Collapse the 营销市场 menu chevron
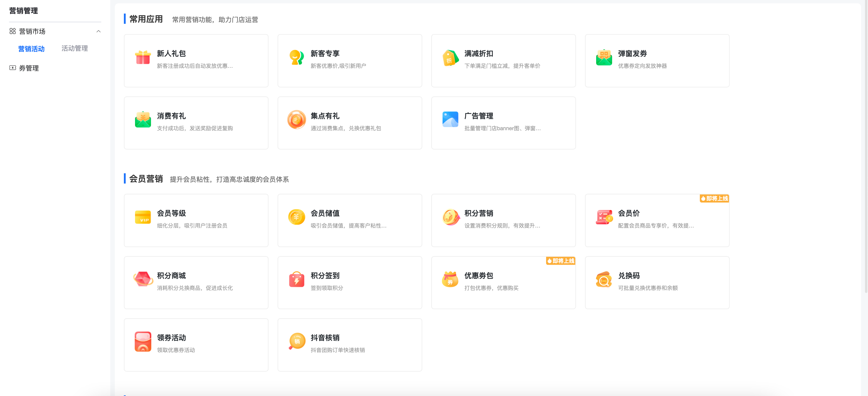This screenshot has height=396, width=868. pos(98,31)
